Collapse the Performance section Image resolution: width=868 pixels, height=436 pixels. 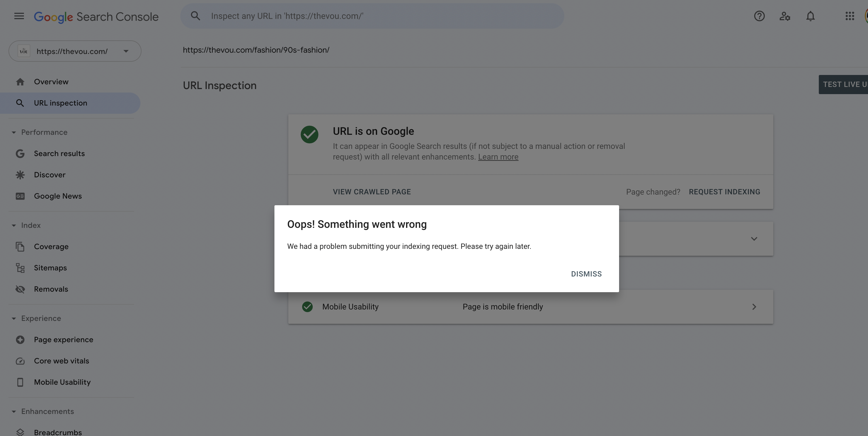(14, 132)
